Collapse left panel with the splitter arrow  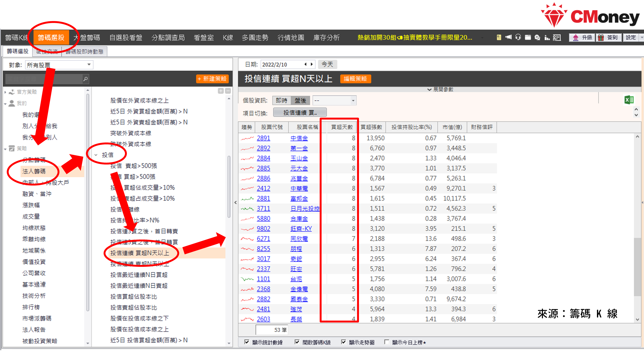pyautogui.click(x=235, y=203)
